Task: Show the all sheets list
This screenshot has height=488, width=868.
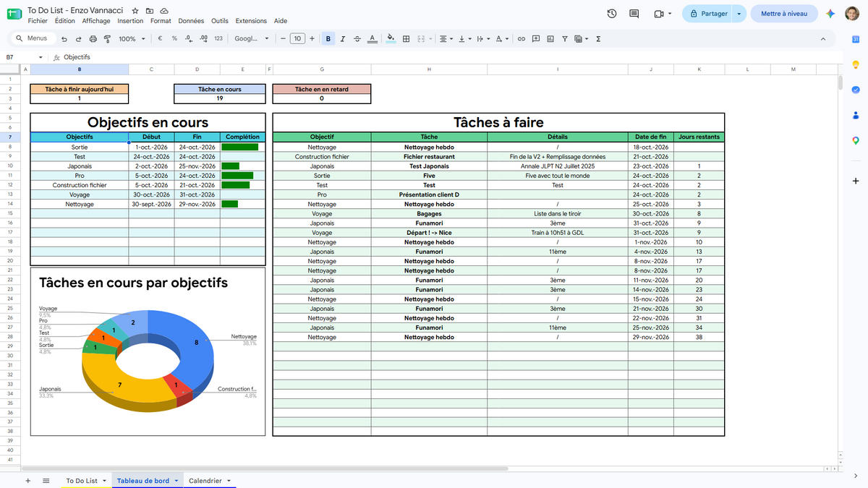Action: (46, 481)
